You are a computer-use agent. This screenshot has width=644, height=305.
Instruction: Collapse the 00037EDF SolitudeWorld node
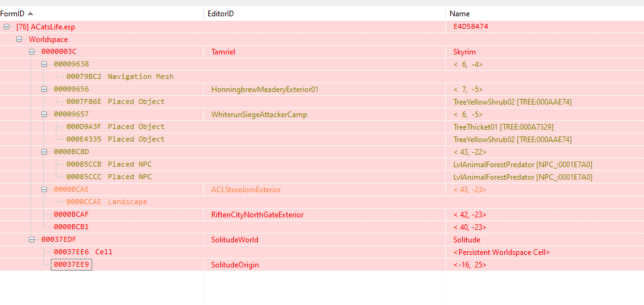tap(31, 239)
